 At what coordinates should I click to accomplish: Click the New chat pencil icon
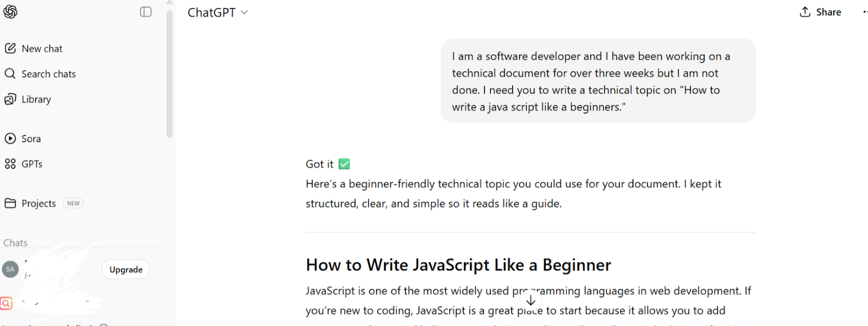[10, 48]
